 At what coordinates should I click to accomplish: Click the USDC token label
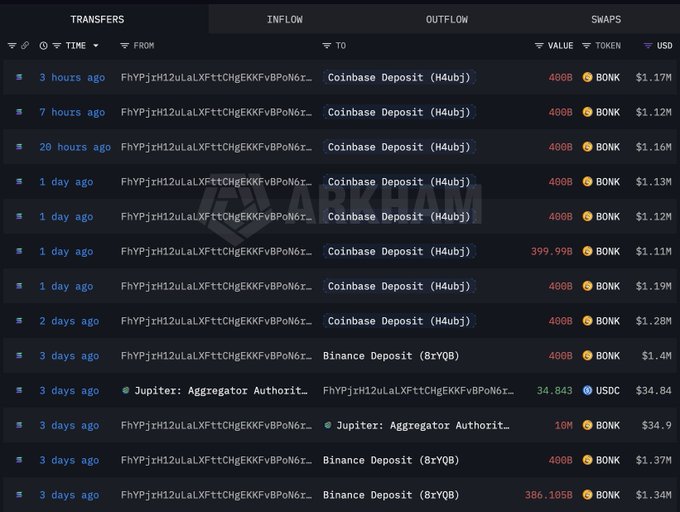click(x=608, y=391)
